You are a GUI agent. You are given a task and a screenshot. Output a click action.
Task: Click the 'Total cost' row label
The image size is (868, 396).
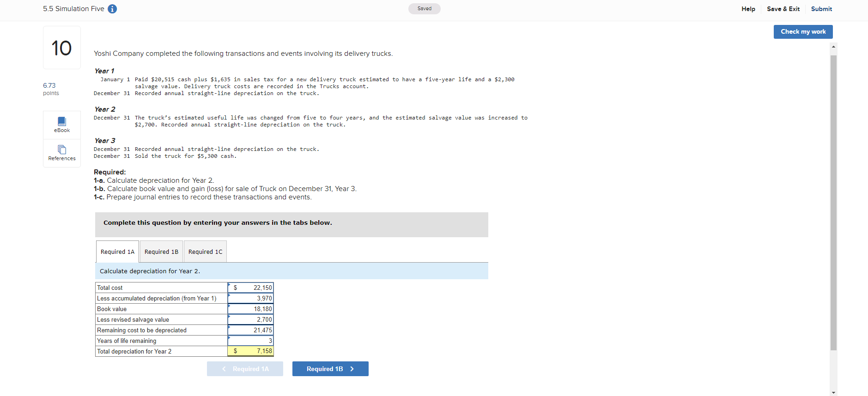(110, 288)
